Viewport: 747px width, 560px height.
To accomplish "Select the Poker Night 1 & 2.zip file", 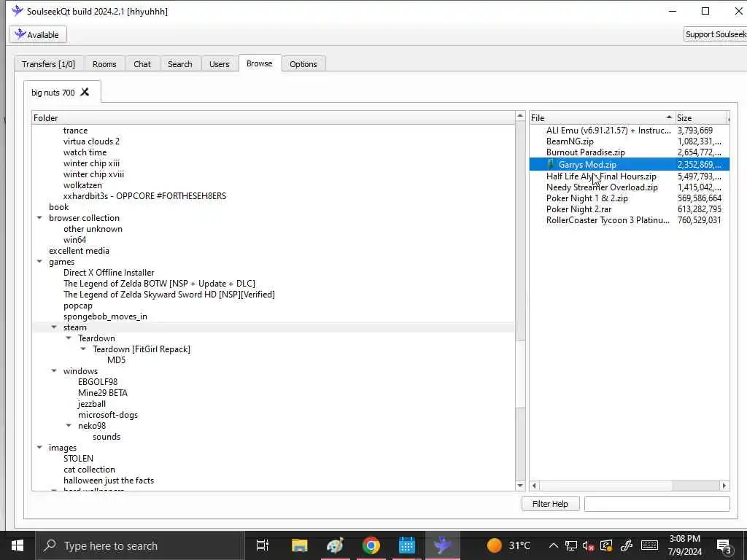I will pos(587,198).
